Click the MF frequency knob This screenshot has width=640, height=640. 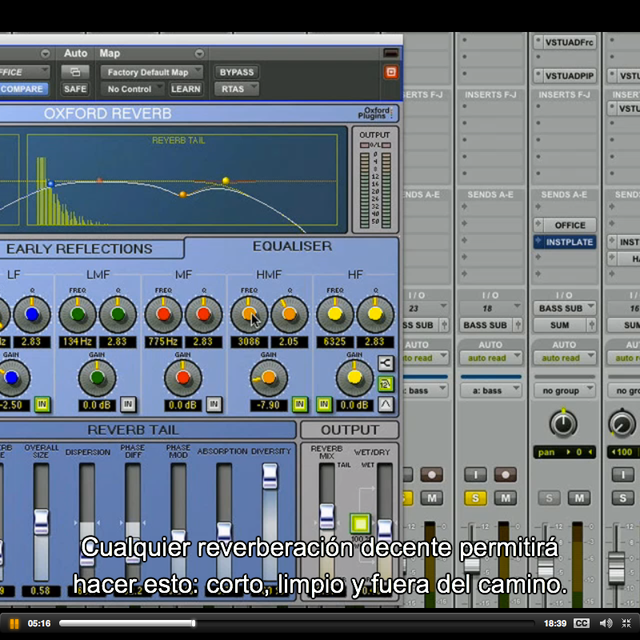click(x=163, y=314)
